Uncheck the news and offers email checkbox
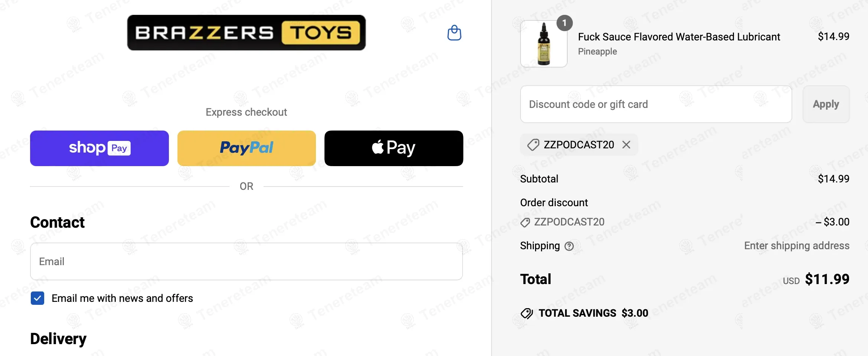 point(37,298)
